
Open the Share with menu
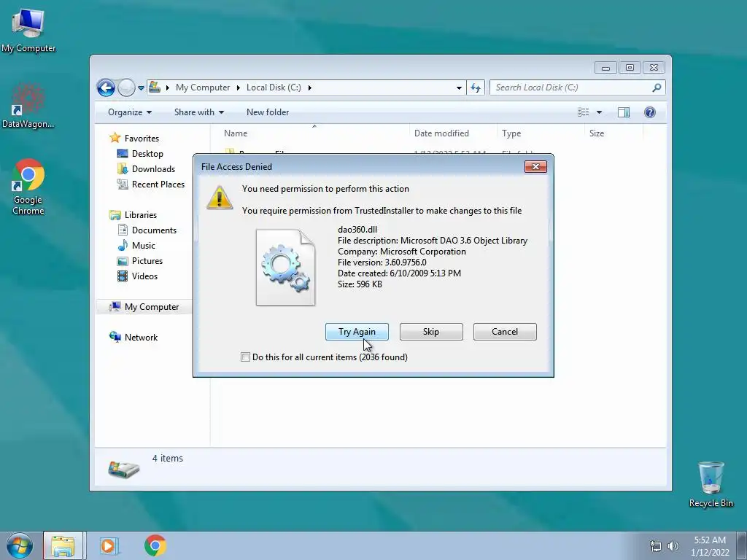point(198,112)
